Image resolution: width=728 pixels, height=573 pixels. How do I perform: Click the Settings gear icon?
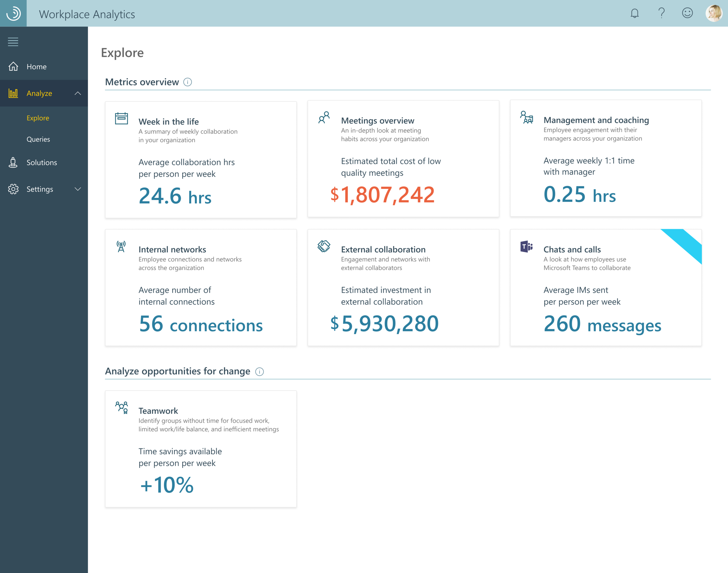click(13, 189)
